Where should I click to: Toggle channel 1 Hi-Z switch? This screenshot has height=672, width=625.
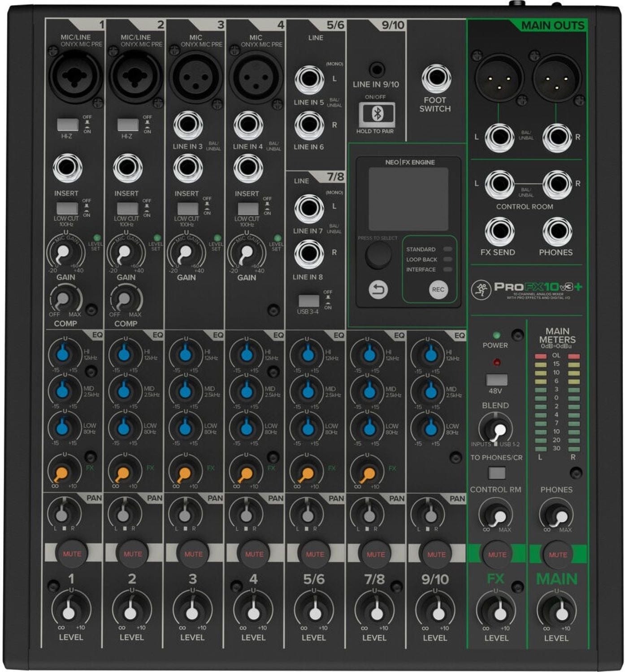coord(68,125)
